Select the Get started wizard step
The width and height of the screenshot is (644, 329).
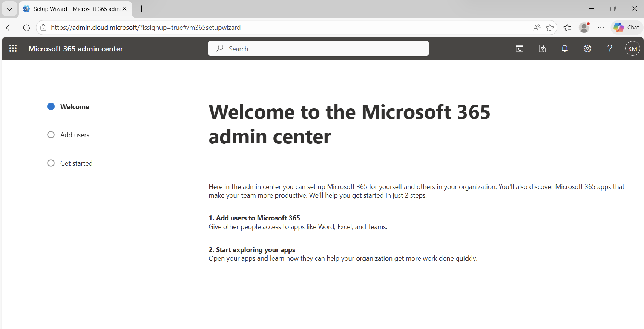point(70,163)
